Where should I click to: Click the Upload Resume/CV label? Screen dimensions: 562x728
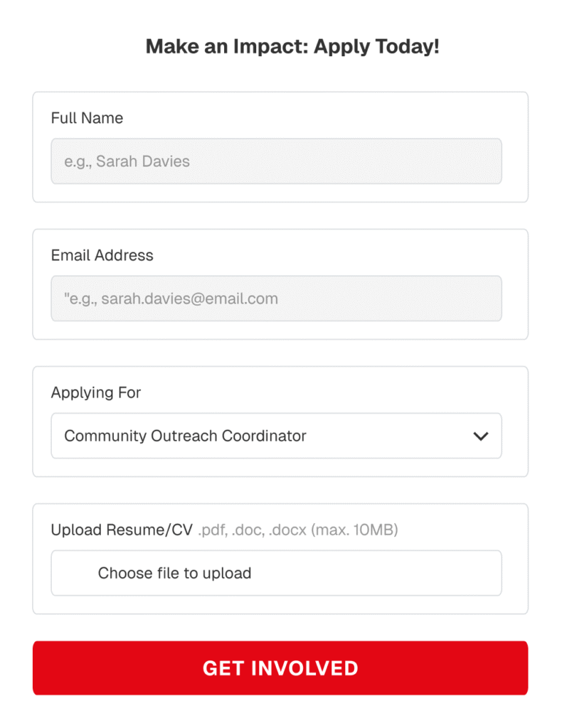pyautogui.click(x=122, y=530)
